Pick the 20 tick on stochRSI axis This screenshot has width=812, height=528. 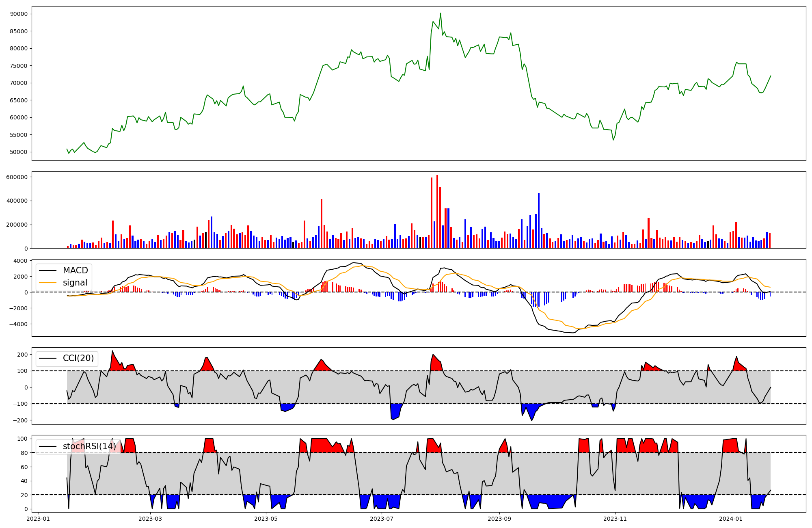24,495
